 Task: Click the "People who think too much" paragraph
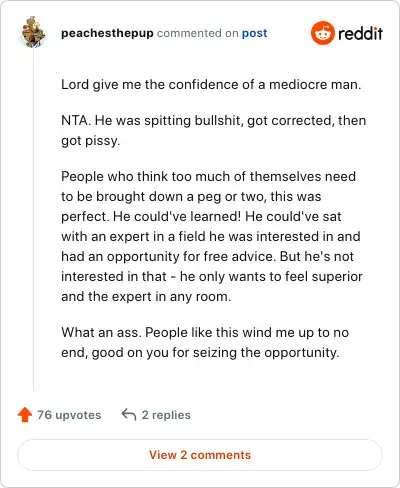tap(212, 236)
